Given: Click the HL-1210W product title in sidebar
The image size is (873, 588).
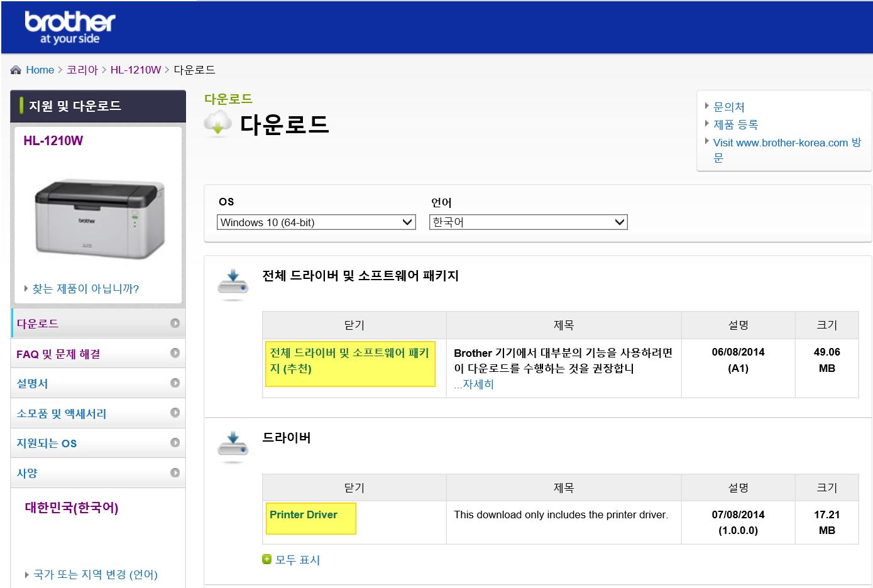Looking at the screenshot, I should coord(53,141).
